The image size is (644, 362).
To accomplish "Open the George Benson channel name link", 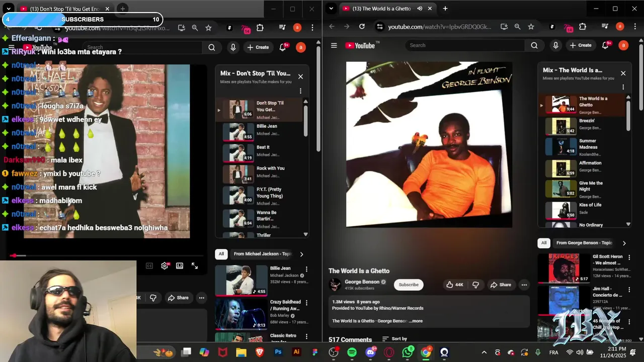I will point(362,282).
